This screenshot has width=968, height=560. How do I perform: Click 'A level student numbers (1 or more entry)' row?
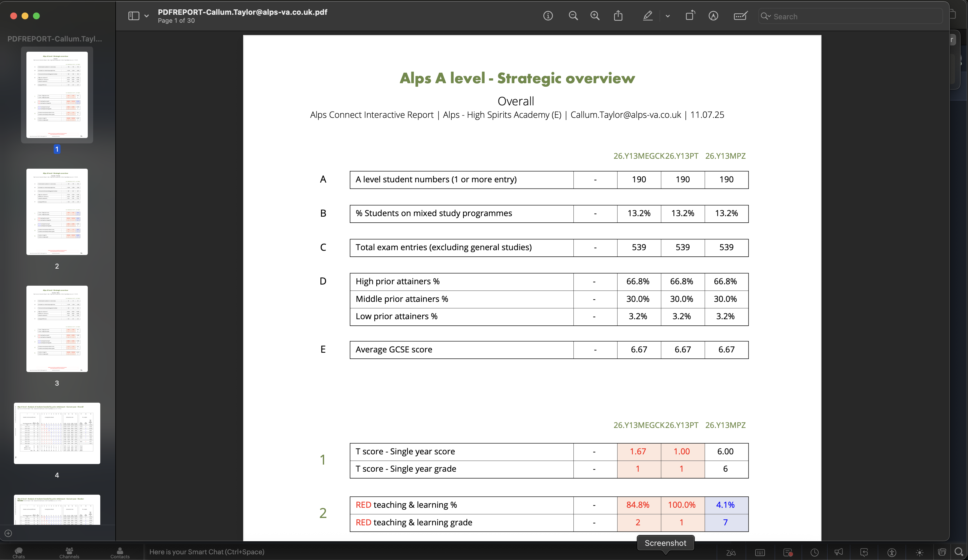click(549, 180)
